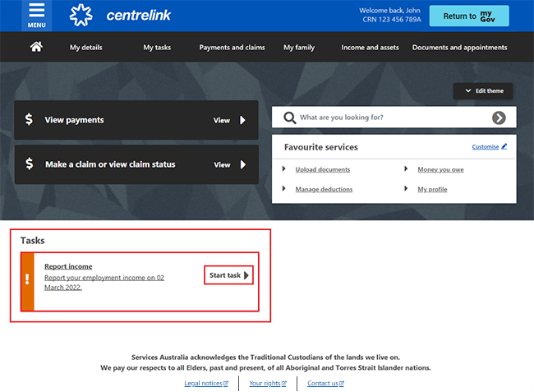Open the Report income heading link
The height and width of the screenshot is (392, 534).
point(68,266)
